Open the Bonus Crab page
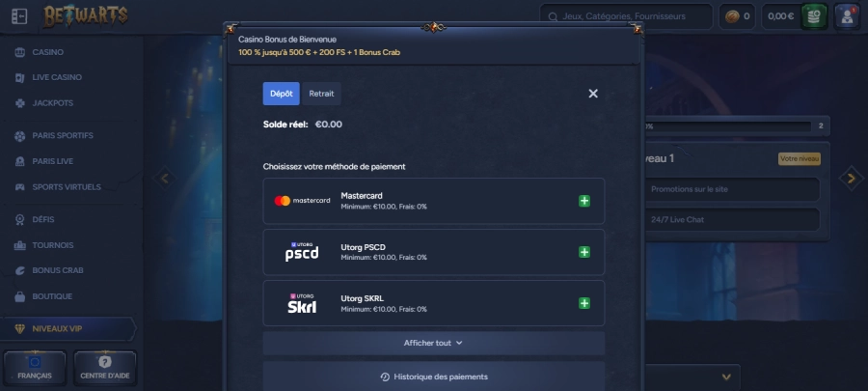Image resolution: width=868 pixels, height=391 pixels. coord(58,270)
